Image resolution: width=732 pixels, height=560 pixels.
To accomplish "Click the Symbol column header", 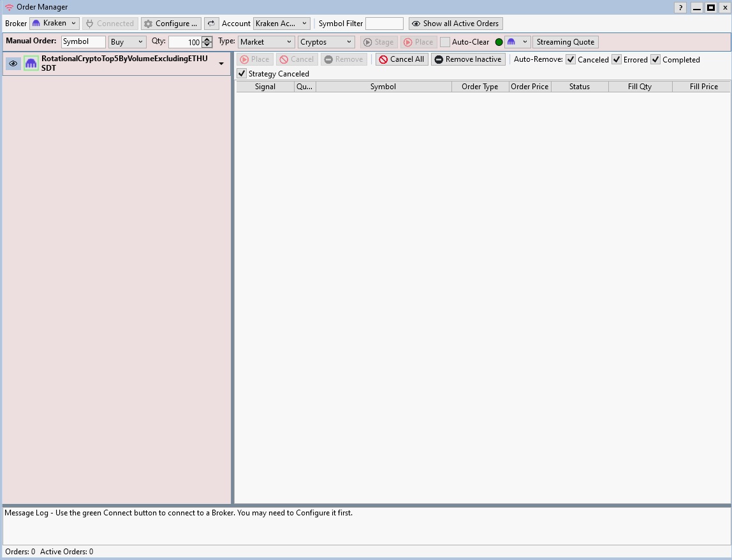I will pos(383,87).
